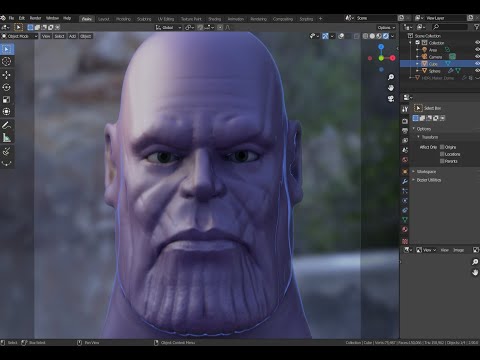Open the Render menu
The width and height of the screenshot is (480, 360).
point(35,18)
